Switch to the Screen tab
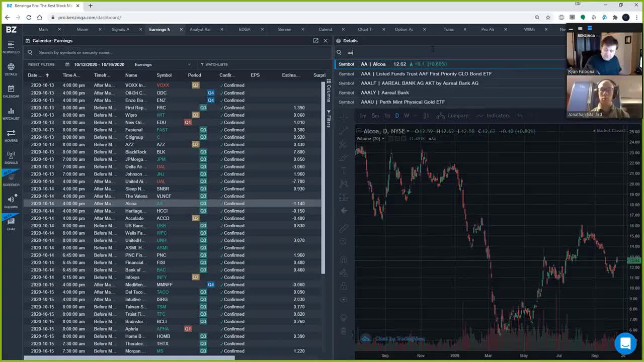Image resolution: width=644 pixels, height=362 pixels. point(285,30)
